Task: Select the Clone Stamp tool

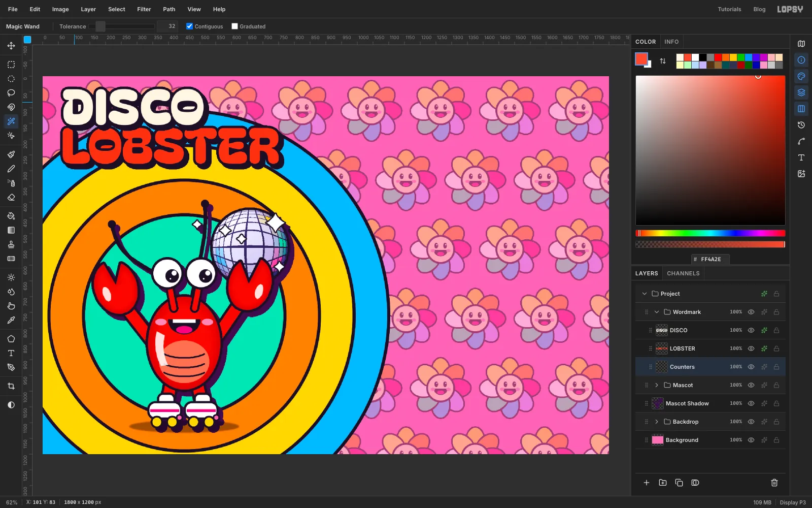Action: tap(11, 244)
